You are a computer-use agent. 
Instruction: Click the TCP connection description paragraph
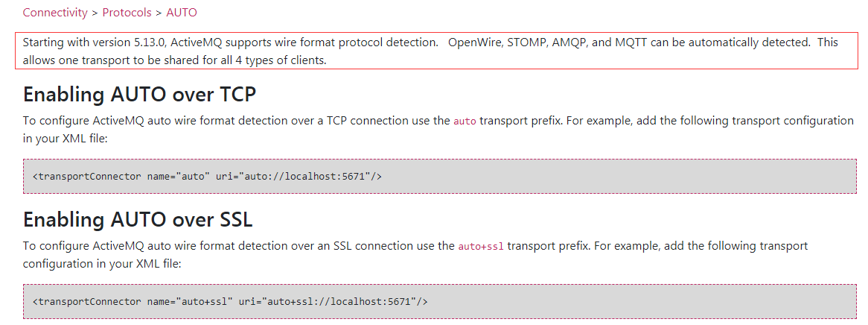(438, 129)
